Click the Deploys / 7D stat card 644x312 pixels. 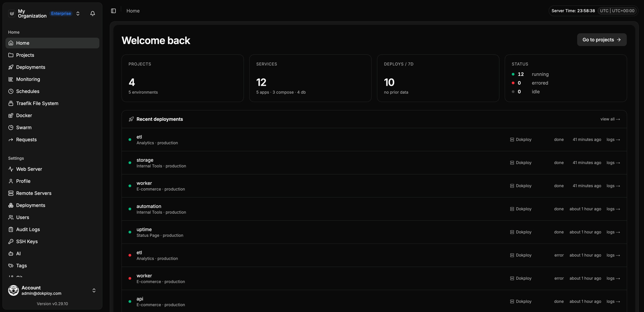click(x=438, y=78)
